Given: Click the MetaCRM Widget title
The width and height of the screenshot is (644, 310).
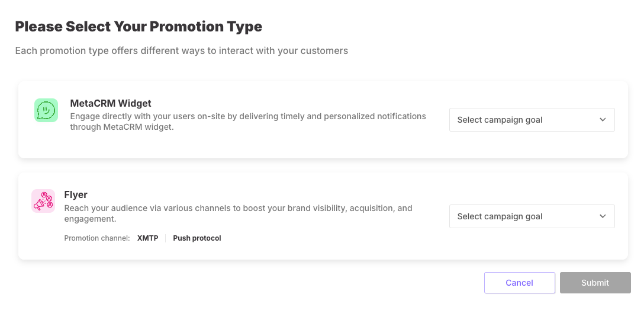Looking at the screenshot, I should (111, 103).
